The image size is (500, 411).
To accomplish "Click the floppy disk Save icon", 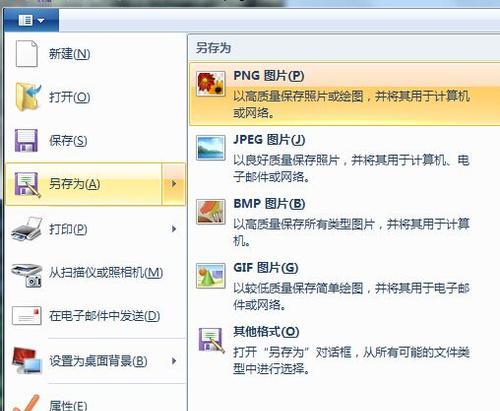I will coord(26,140).
